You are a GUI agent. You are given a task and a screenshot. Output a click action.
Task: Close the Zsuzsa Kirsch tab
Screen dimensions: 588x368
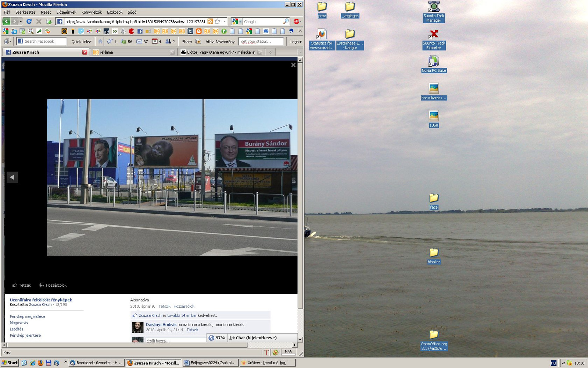coord(85,52)
